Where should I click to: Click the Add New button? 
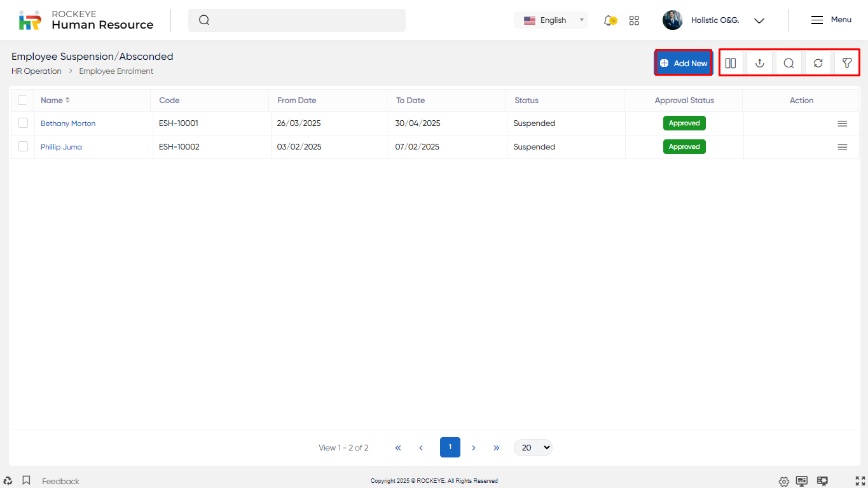684,63
